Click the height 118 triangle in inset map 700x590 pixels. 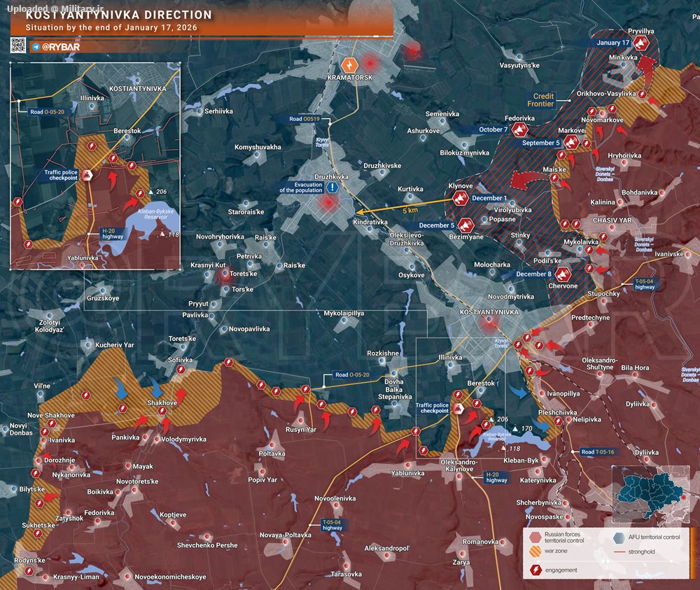162,234
